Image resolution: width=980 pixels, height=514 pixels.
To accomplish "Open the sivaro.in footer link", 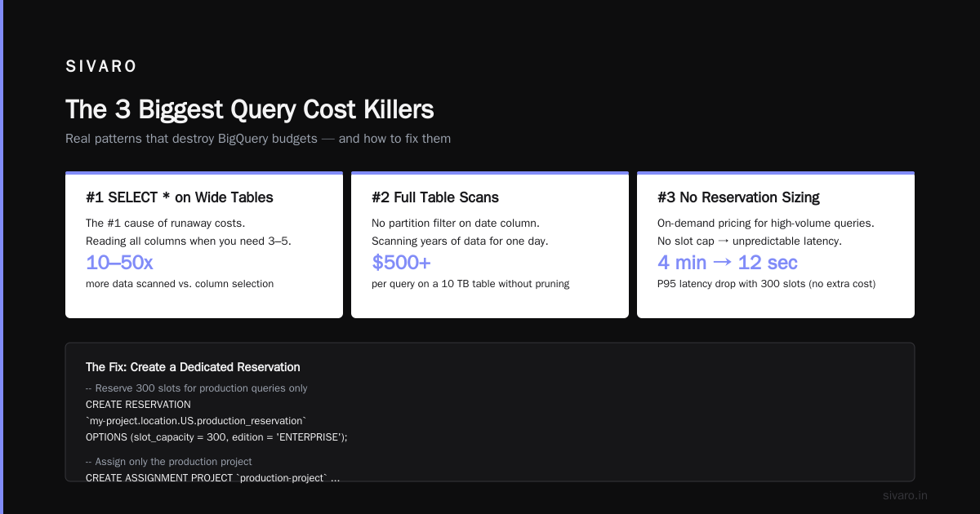I will (905, 495).
